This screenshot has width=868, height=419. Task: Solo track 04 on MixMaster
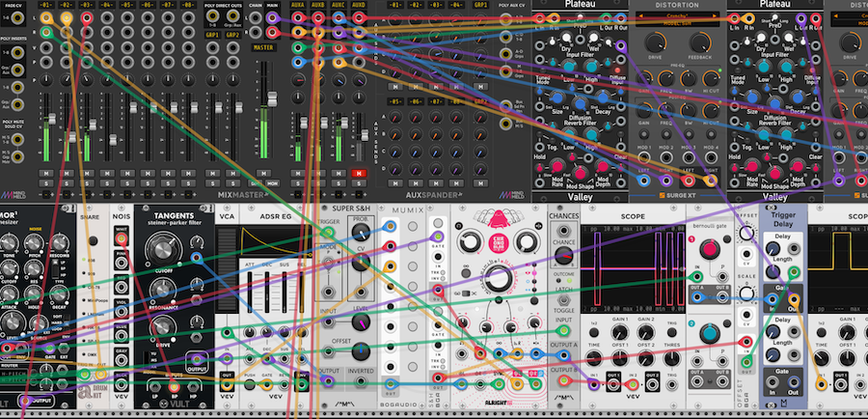(x=107, y=182)
